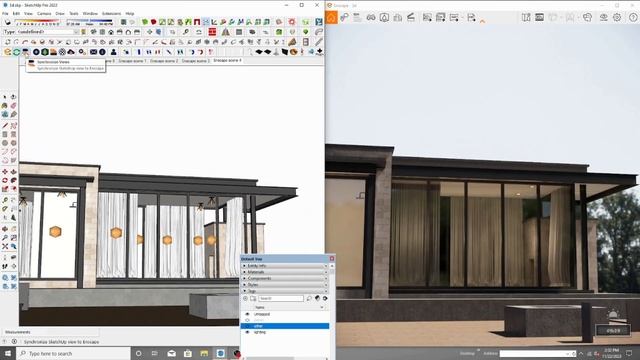Expand the Components tray panel

coord(284,278)
